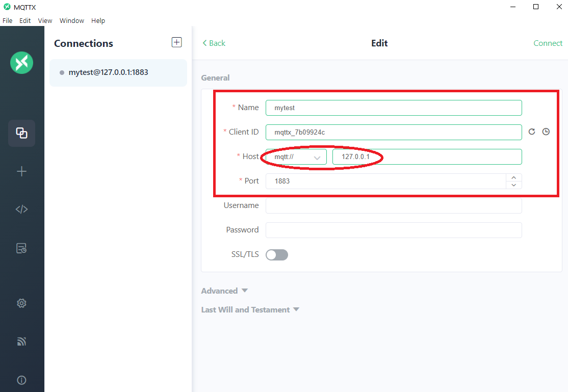Open the Window menu
The image size is (568, 392).
pos(71,20)
